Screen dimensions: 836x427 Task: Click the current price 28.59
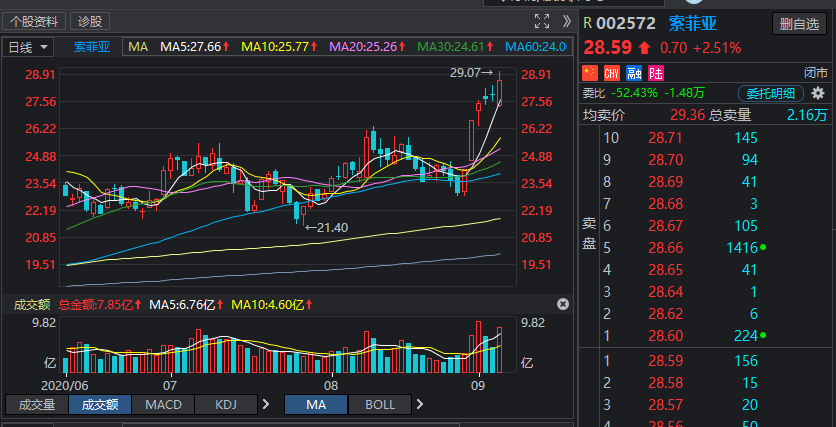608,47
